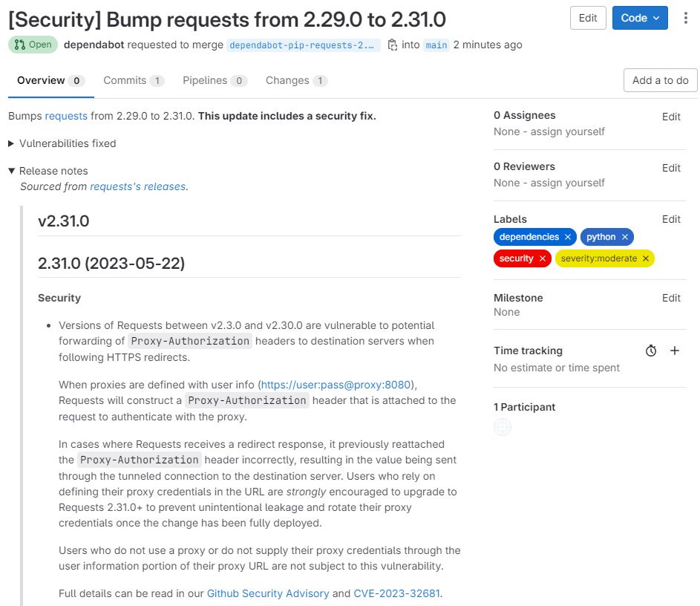
Task: Click the participant avatar
Action: click(x=503, y=427)
